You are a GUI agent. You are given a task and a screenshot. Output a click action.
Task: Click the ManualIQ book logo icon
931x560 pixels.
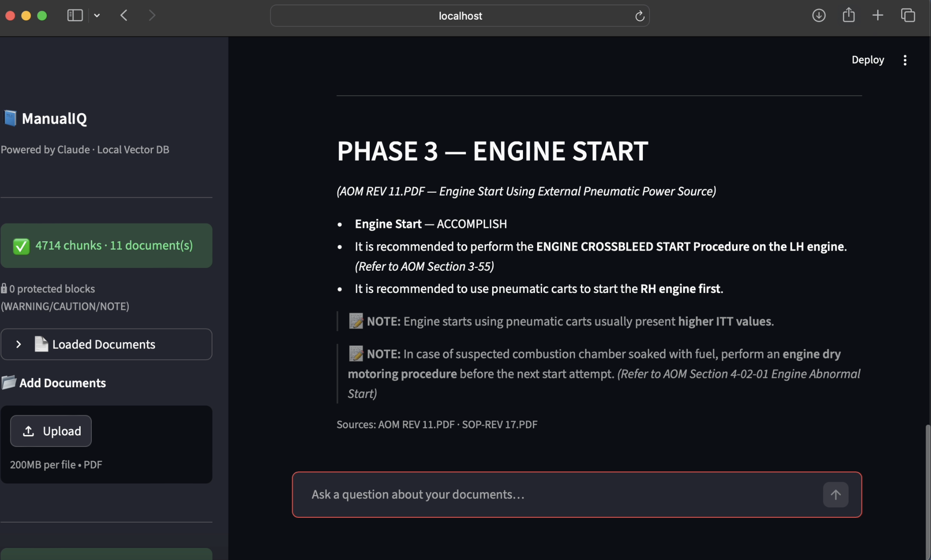click(x=10, y=118)
